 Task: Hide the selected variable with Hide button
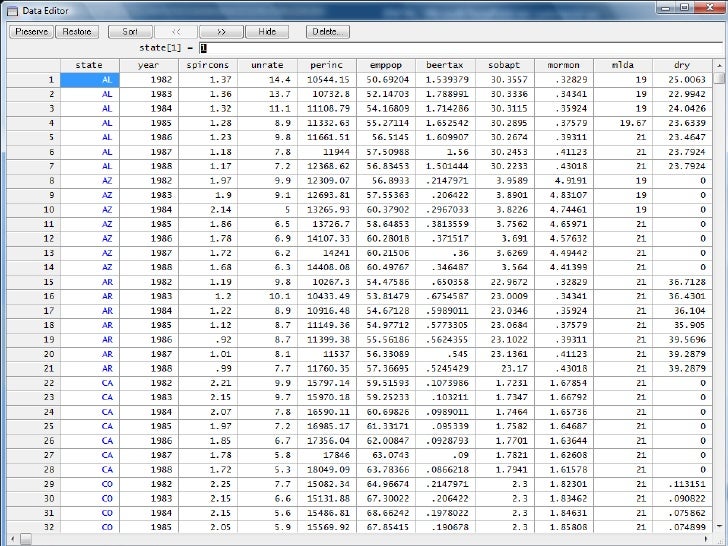coord(267,32)
